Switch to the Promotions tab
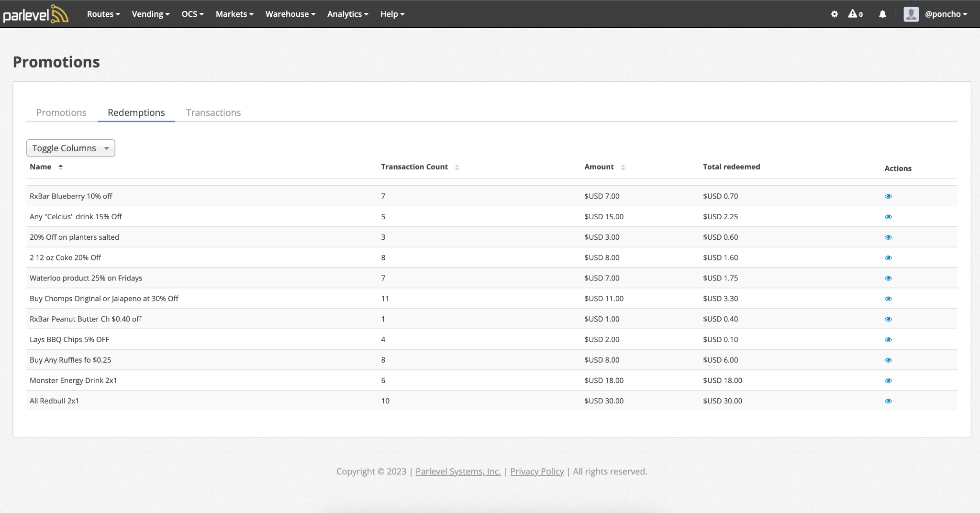This screenshot has height=513, width=980. 61,112
